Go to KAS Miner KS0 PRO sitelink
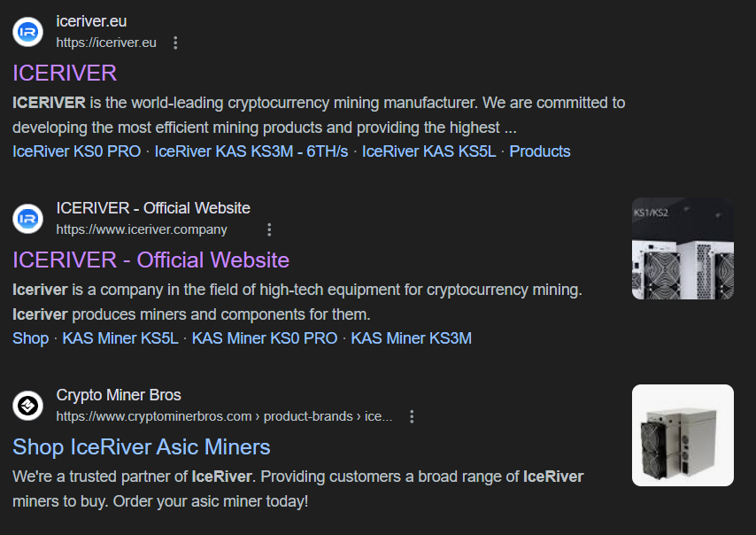 [265, 338]
